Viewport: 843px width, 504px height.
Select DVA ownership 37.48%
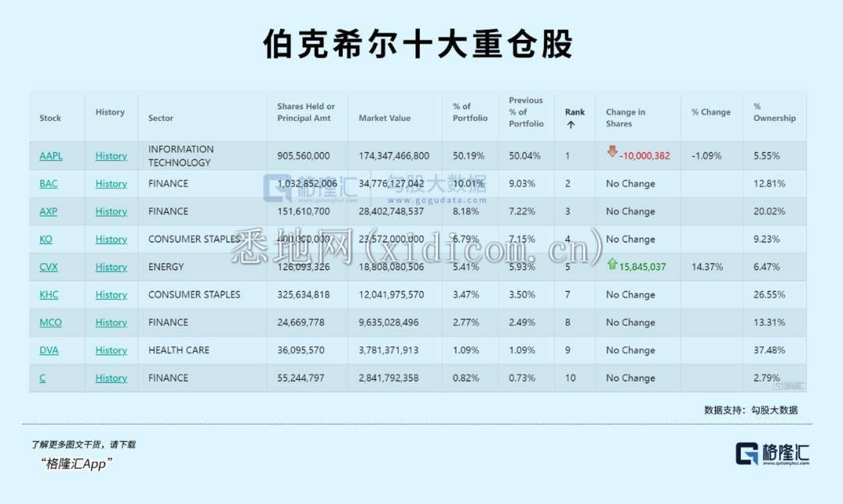[x=769, y=350]
